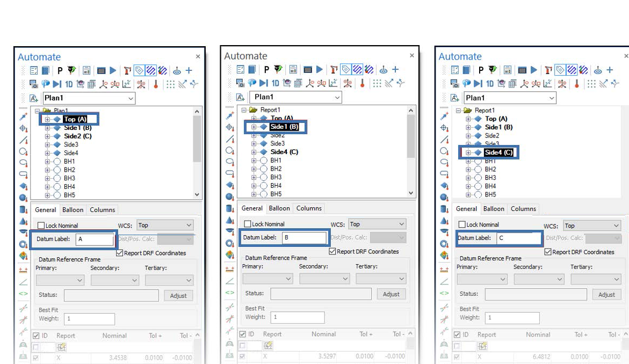Toggle the ID header checkbox in left panel
Viewport: 629px width, 364px height.
36,336
